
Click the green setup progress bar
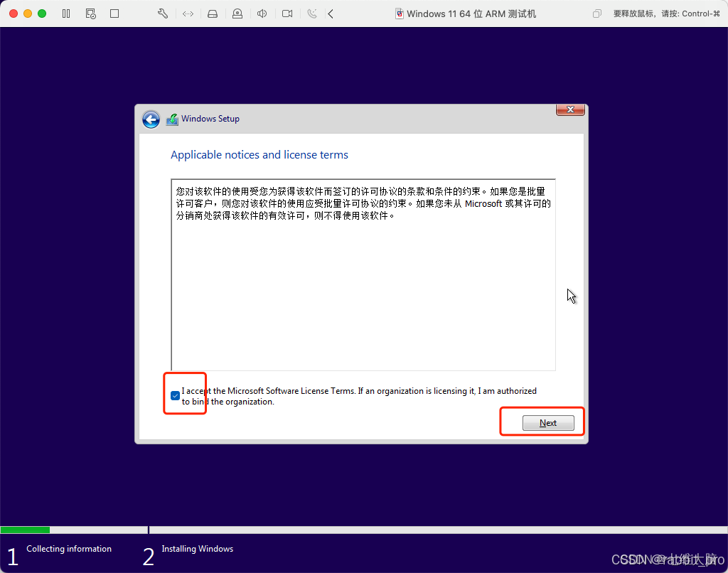(x=25, y=530)
